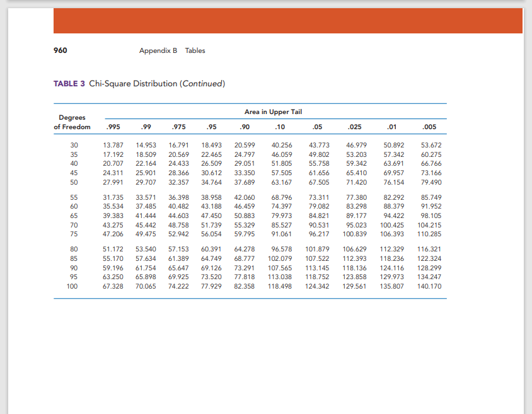The width and height of the screenshot is (532, 414).
Task: Click the page number 960
Action: tap(60, 50)
